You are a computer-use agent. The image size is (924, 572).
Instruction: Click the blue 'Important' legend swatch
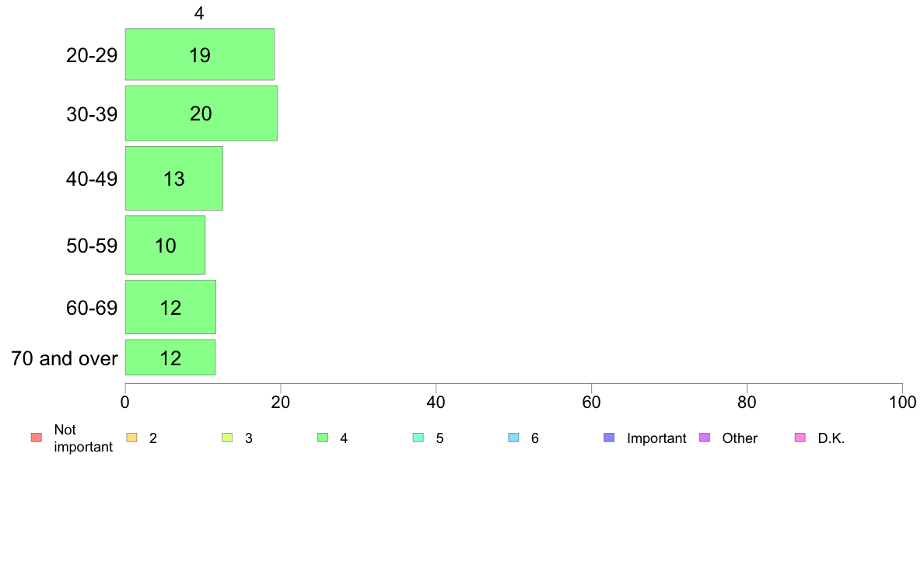609,438
